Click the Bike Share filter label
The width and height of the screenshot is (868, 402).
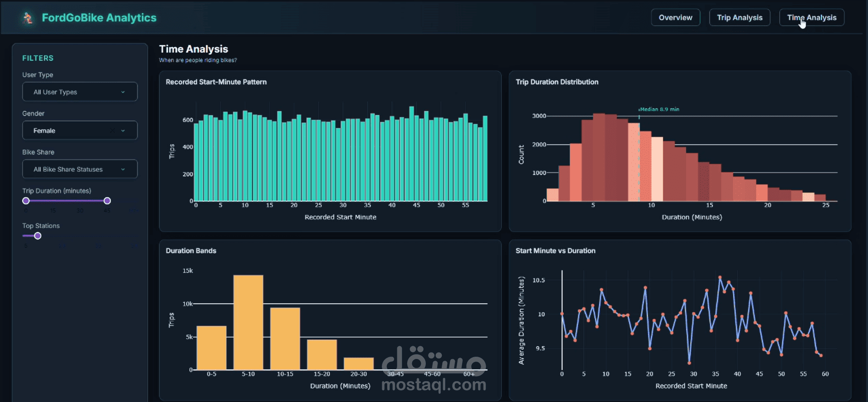pyautogui.click(x=38, y=152)
